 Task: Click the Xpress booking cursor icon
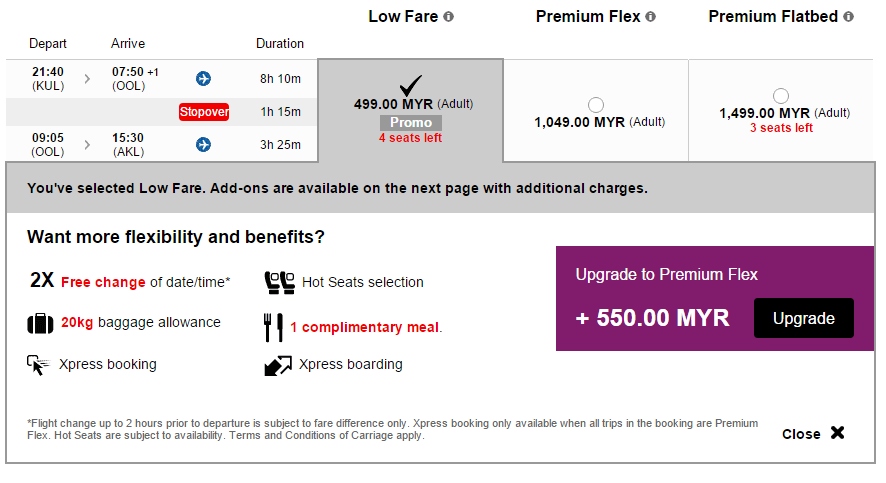38,365
